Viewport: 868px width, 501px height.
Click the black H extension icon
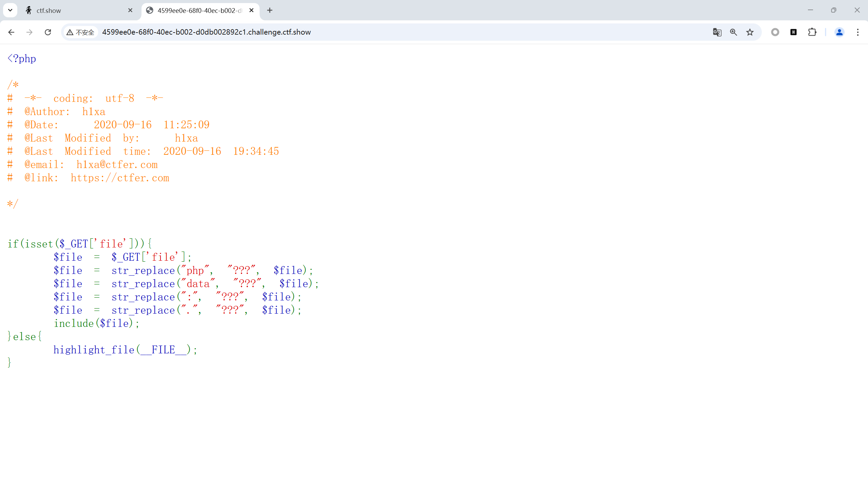pos(793,32)
